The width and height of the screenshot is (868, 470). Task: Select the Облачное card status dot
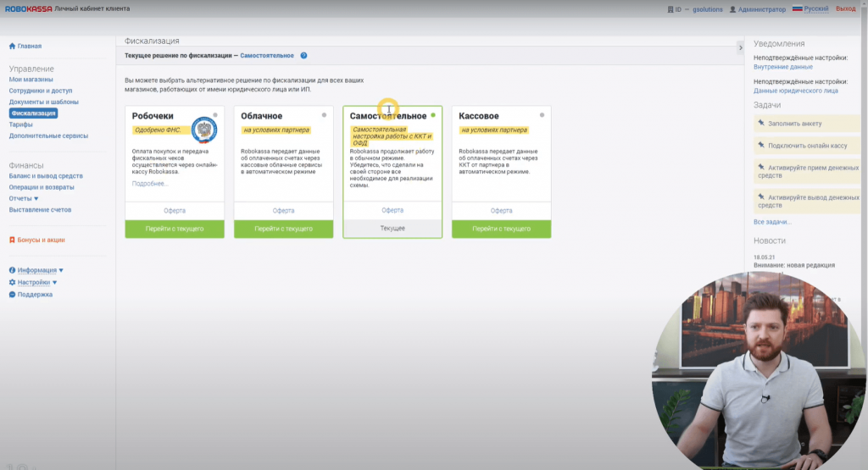(x=325, y=115)
